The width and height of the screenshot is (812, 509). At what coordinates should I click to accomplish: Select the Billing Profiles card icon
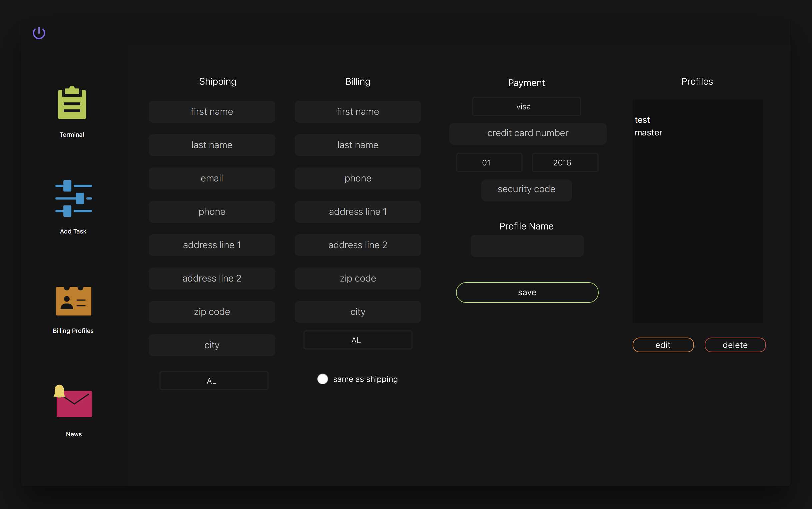click(73, 301)
